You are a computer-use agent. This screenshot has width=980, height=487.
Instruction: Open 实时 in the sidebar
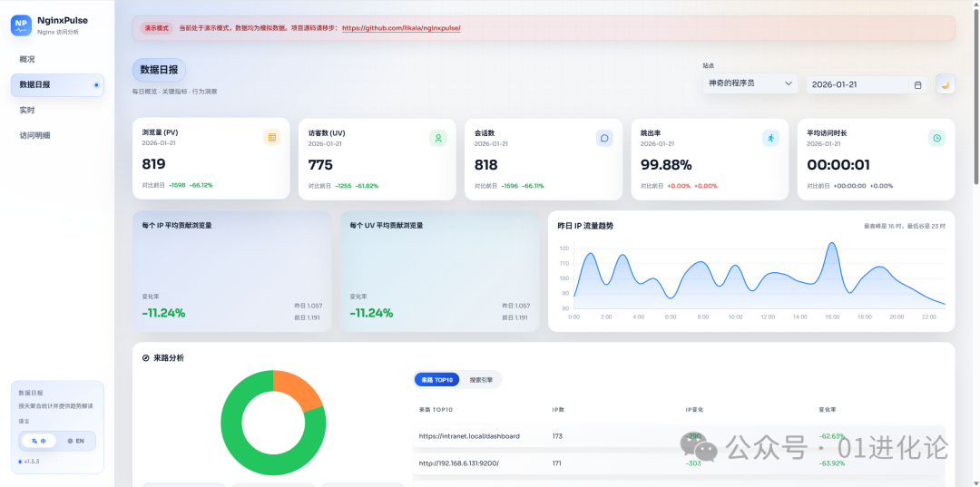(x=57, y=110)
